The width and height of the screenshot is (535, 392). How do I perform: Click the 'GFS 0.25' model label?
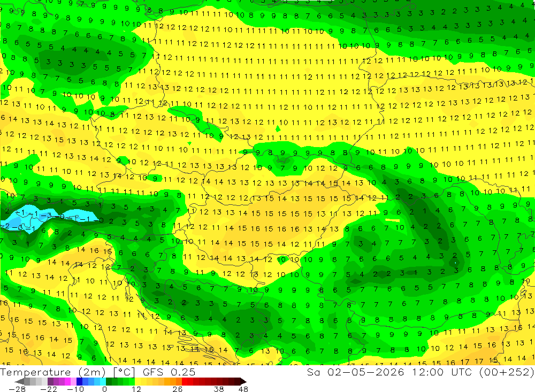tap(169, 372)
